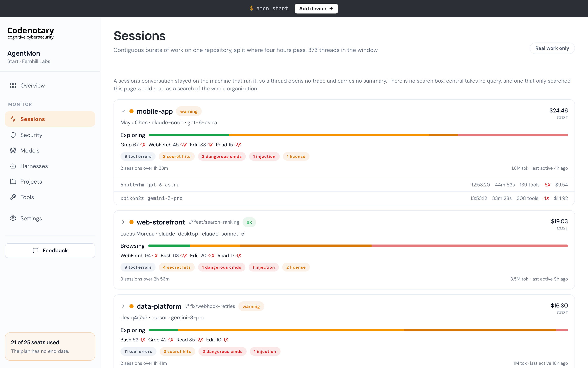Image resolution: width=588 pixels, height=368 pixels.
Task: Click the Security shield icon
Action: tap(13, 135)
